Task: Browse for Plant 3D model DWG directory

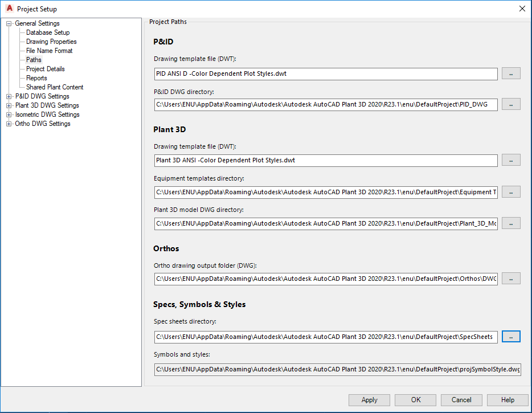Action: [511, 223]
